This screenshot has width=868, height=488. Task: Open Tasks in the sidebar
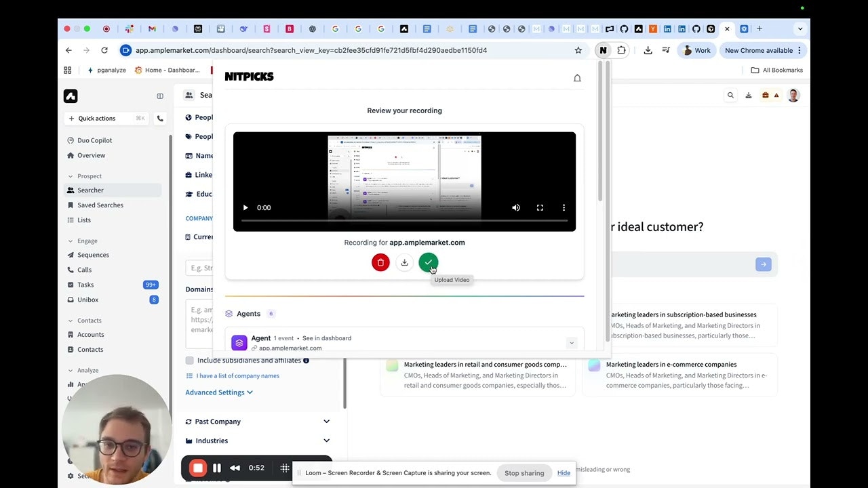tap(85, 285)
